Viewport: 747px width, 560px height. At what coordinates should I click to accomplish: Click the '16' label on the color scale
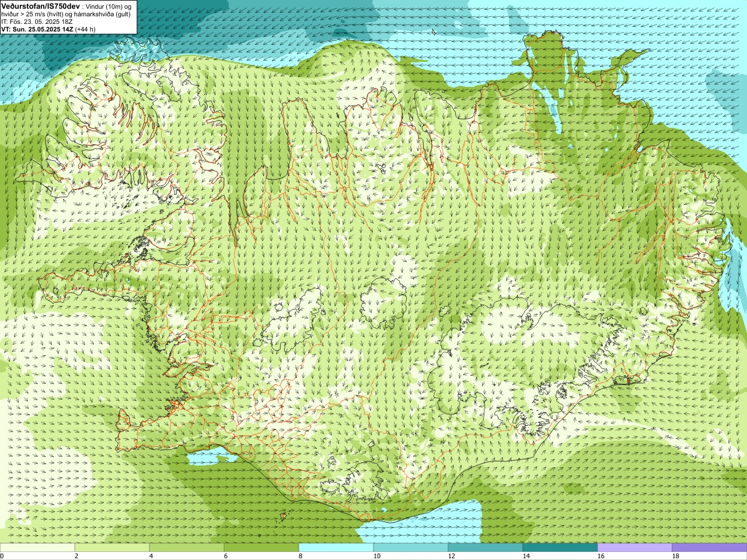tap(601, 556)
